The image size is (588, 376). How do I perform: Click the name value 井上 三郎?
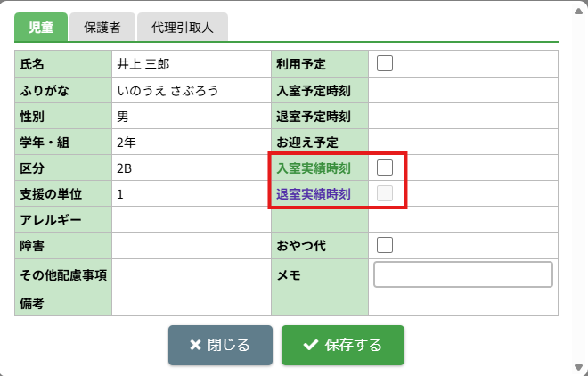[143, 65]
